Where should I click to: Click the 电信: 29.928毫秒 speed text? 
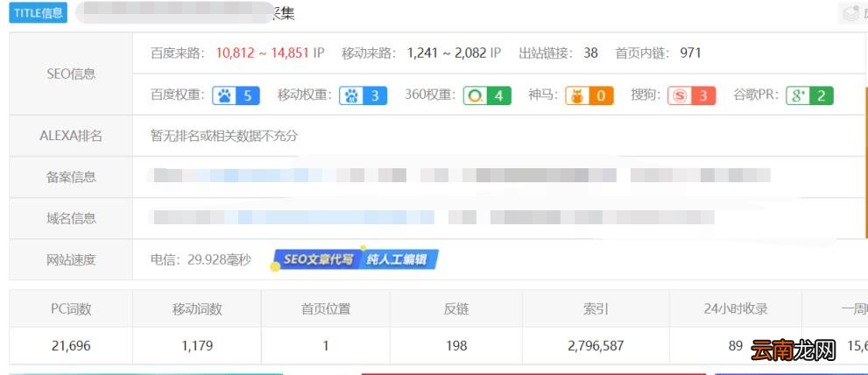point(201,259)
